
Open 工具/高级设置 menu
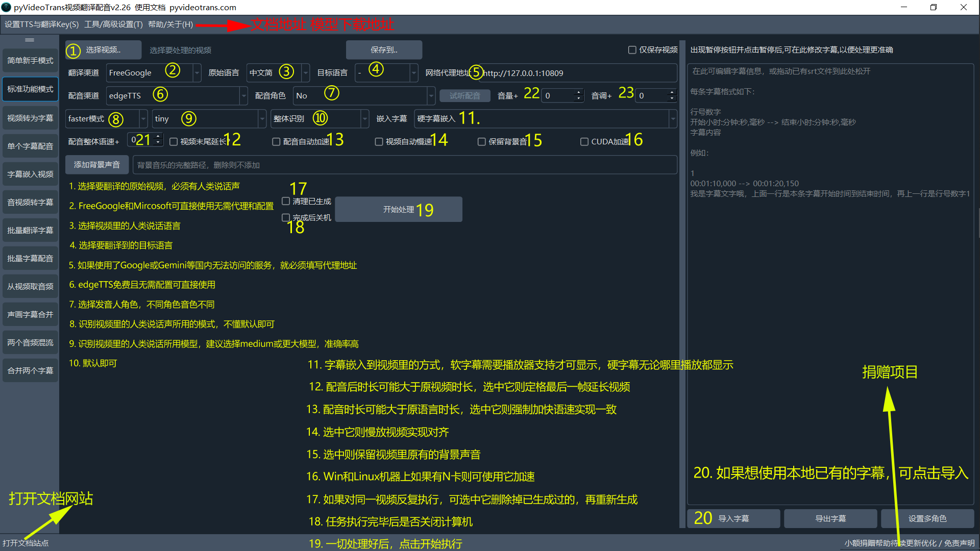click(114, 24)
